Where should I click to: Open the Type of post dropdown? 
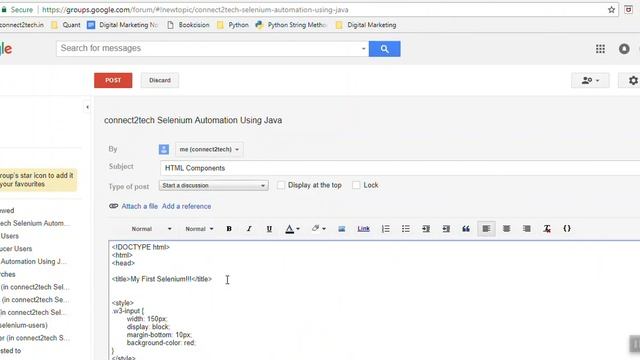tap(213, 186)
